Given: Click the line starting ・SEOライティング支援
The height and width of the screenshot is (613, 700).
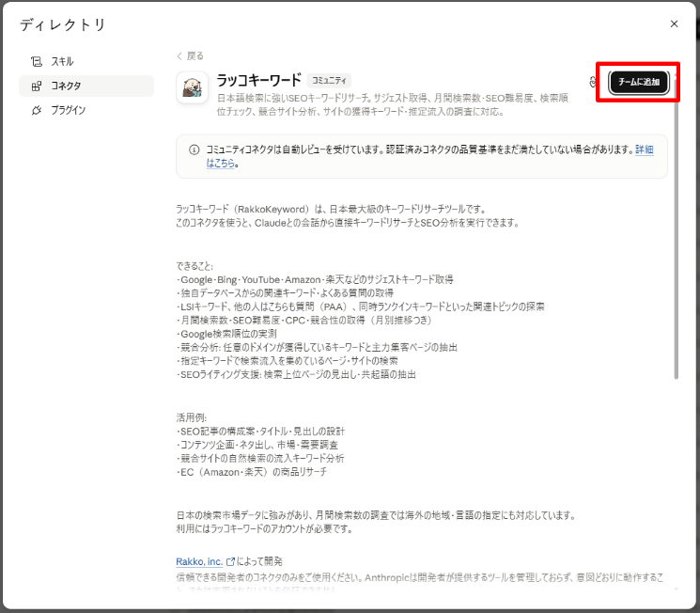Looking at the screenshot, I should coord(296,374).
